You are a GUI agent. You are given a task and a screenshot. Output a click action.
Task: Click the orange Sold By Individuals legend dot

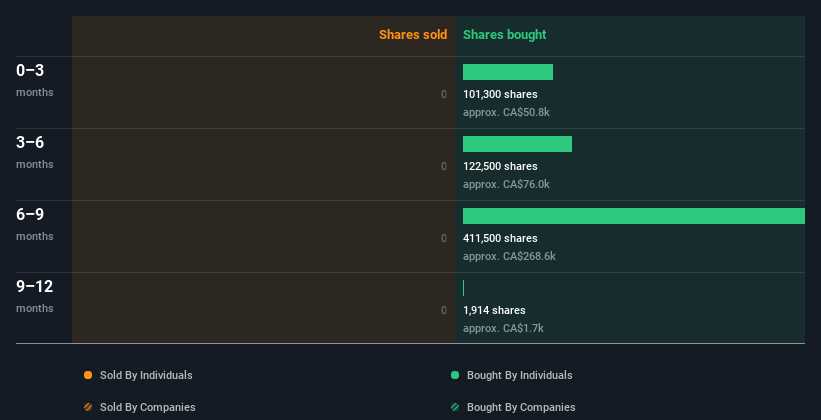tap(88, 375)
